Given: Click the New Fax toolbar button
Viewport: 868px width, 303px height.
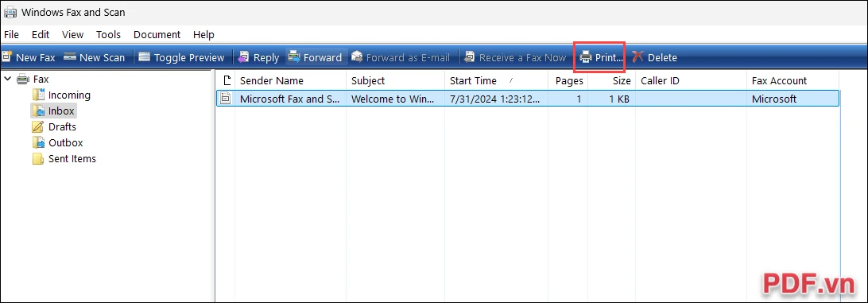Looking at the screenshot, I should tap(29, 57).
